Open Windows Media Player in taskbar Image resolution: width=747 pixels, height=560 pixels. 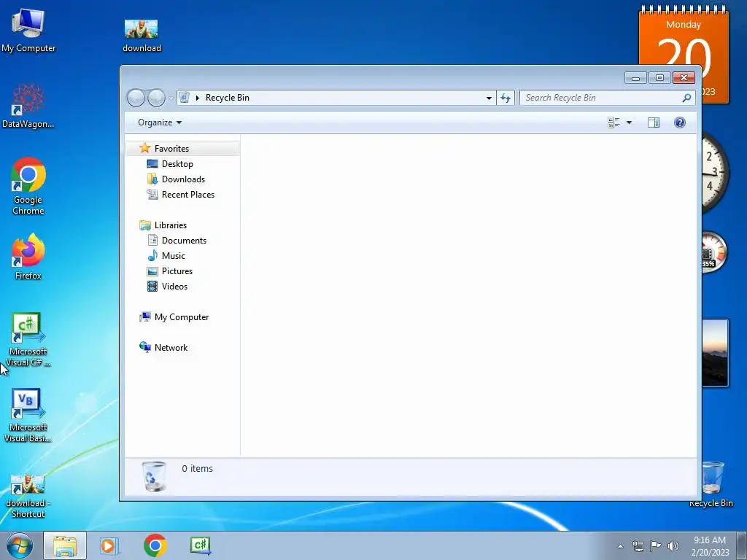tap(109, 545)
